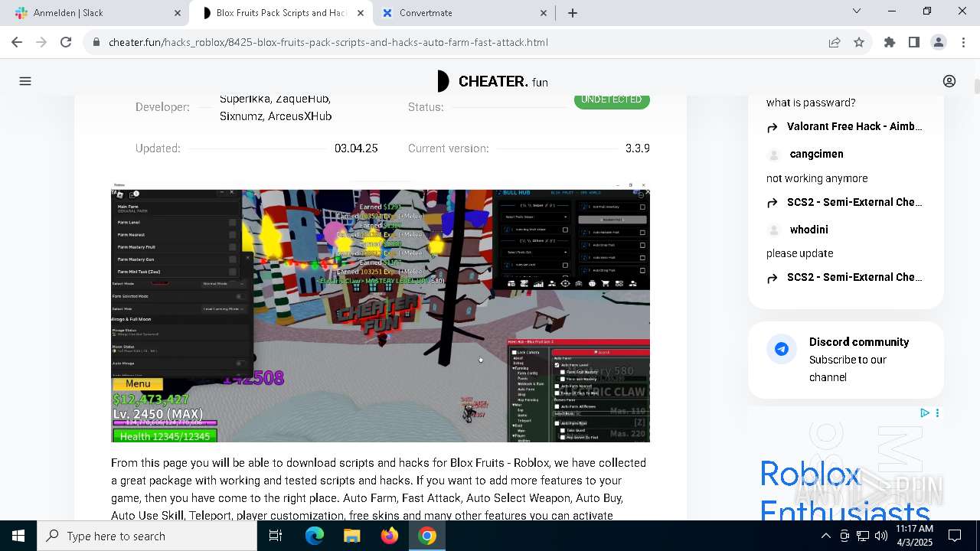
Task: Open the user account profile icon
Action: 949,81
